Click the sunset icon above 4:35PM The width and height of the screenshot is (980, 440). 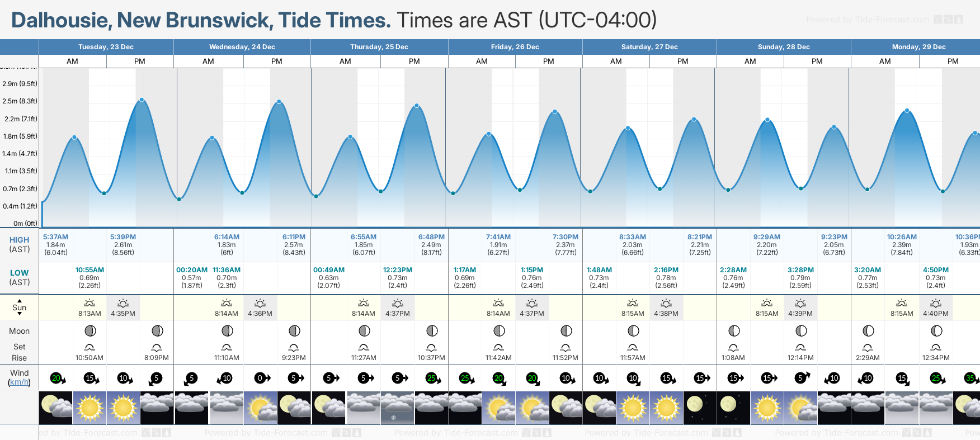[x=123, y=303]
